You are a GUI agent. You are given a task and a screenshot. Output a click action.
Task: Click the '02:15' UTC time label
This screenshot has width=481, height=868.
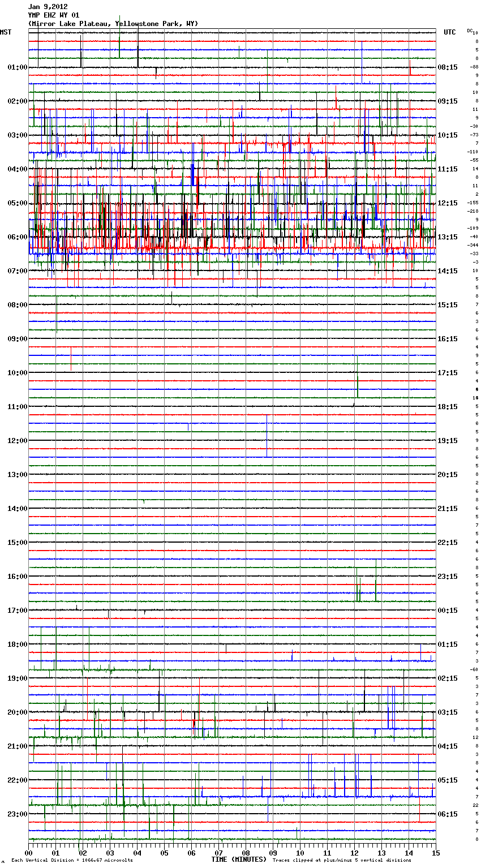tap(448, 678)
